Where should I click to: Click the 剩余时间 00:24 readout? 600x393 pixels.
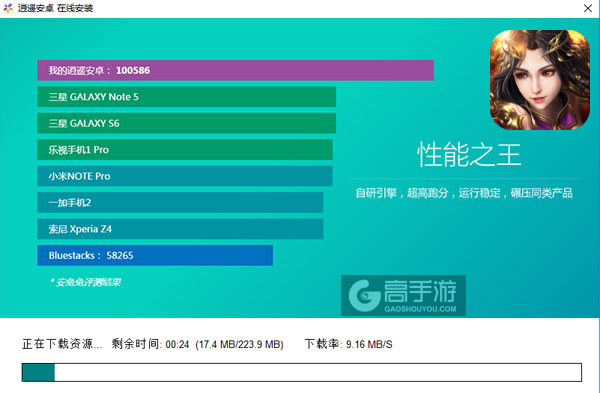point(150,344)
